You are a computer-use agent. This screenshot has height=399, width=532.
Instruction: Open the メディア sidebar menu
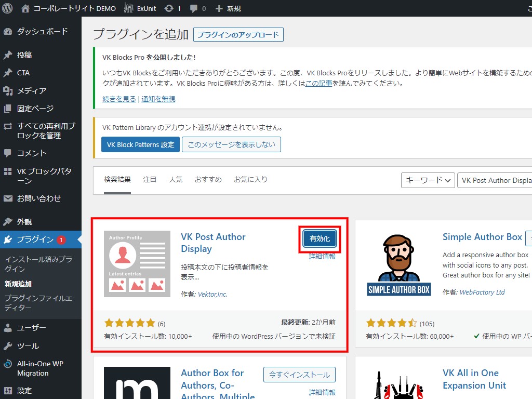(x=31, y=91)
